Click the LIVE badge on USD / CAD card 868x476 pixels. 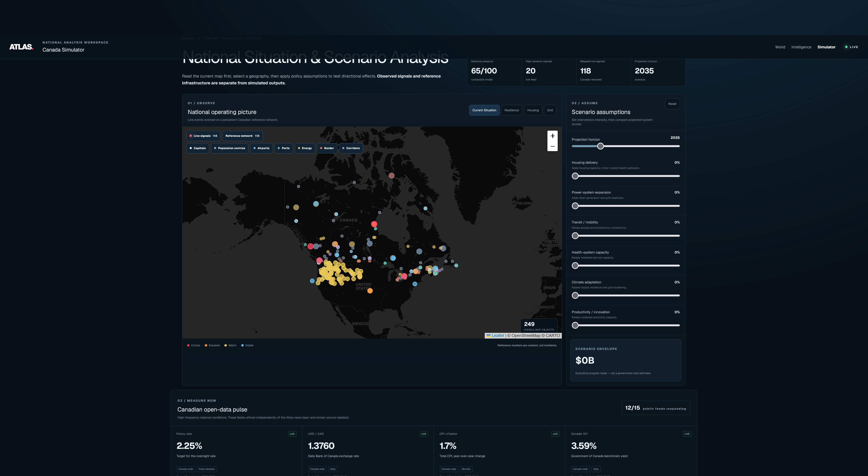point(424,434)
